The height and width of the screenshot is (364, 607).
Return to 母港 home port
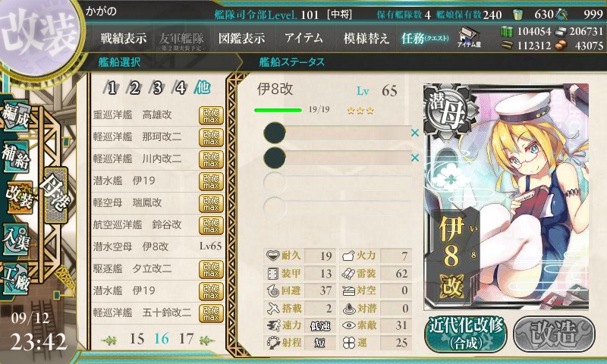(x=55, y=195)
